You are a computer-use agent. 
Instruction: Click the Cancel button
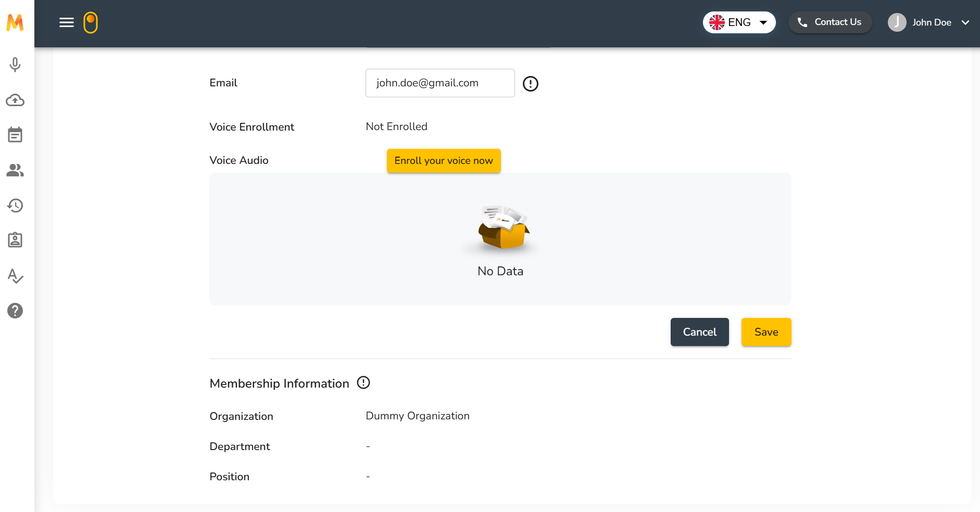[699, 332]
